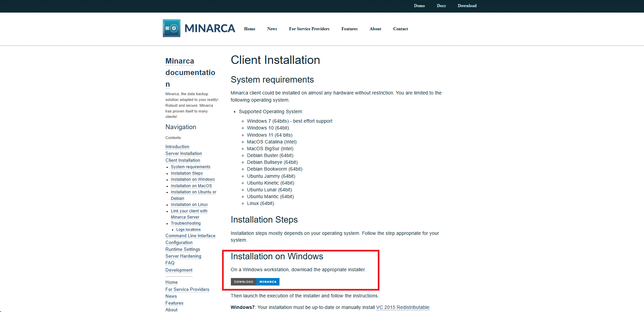The width and height of the screenshot is (644, 312).
Task: Open For Service Providers menu item
Action: coord(309,29)
